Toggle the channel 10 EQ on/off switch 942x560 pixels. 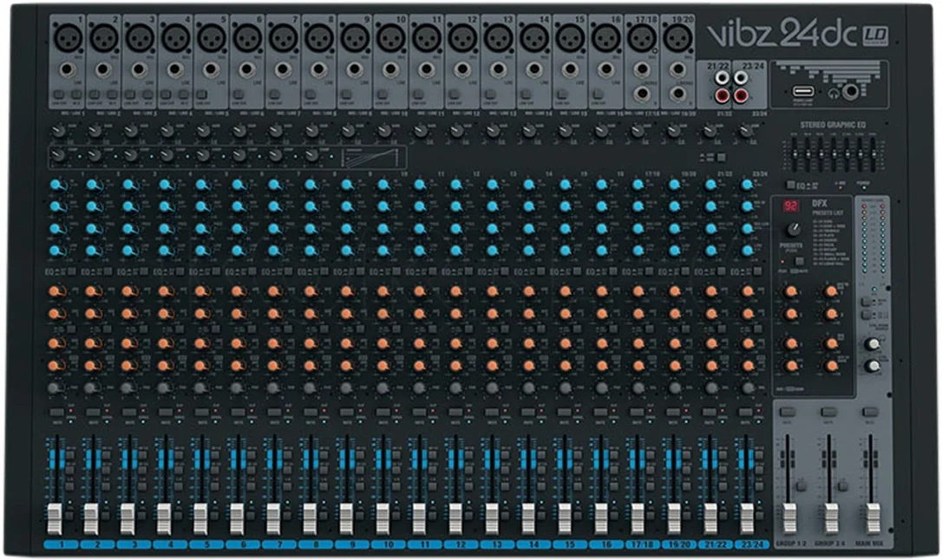coord(398,272)
